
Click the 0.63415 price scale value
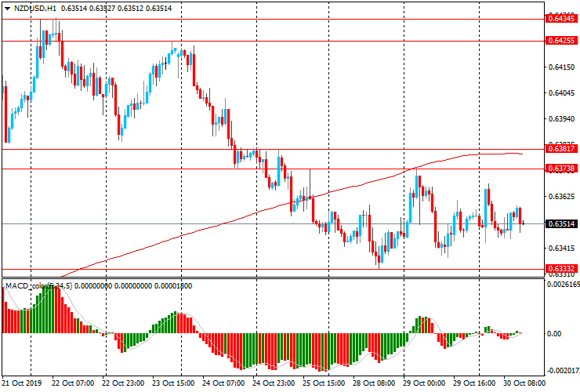(561, 248)
